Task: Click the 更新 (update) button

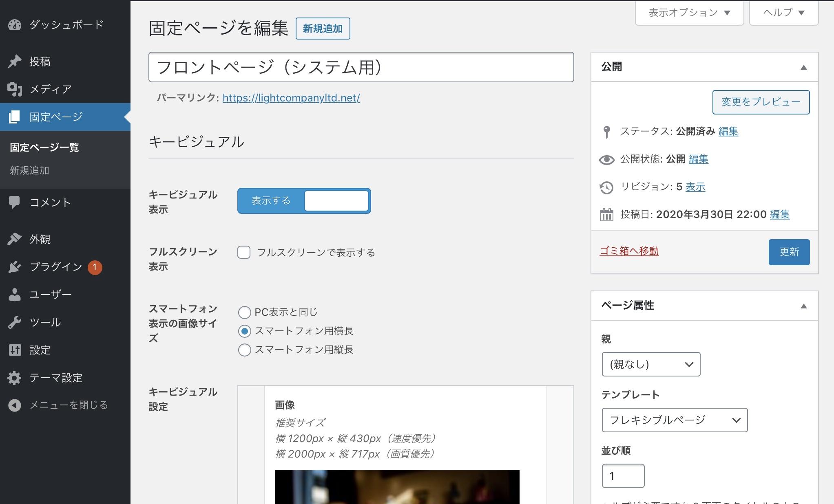Action: 789,252
